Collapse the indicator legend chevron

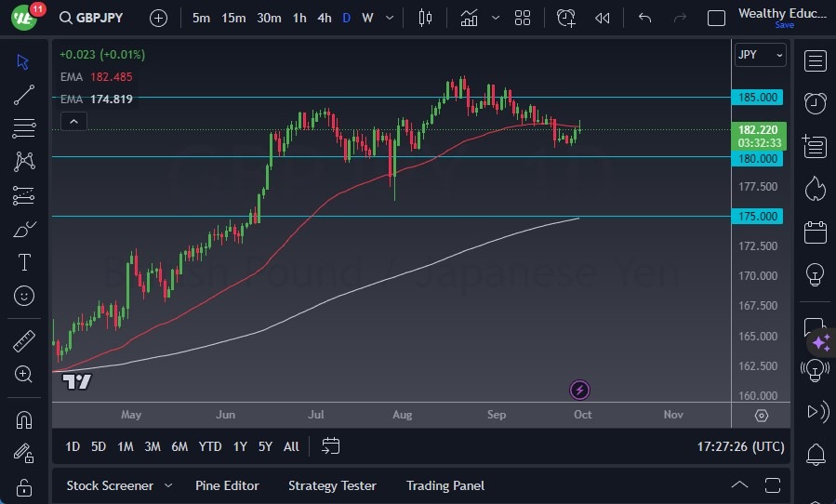(73, 121)
